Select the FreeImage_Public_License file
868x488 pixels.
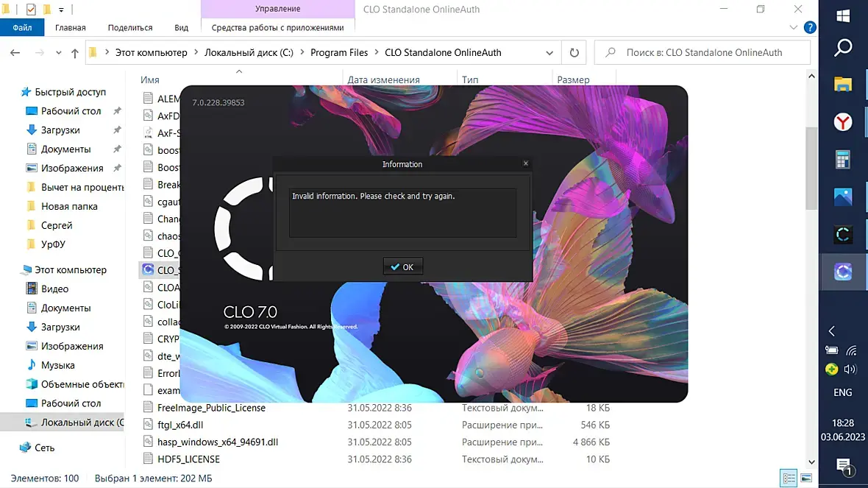tap(211, 408)
